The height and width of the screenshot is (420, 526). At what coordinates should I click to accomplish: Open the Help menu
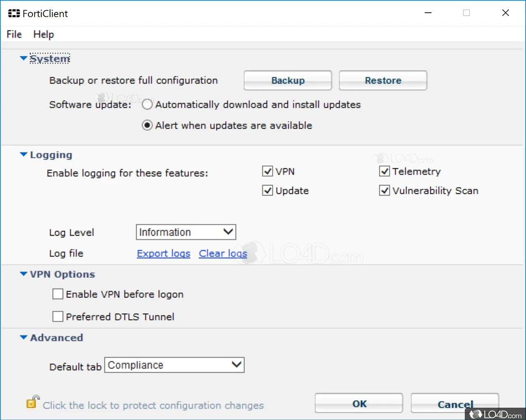tap(44, 34)
